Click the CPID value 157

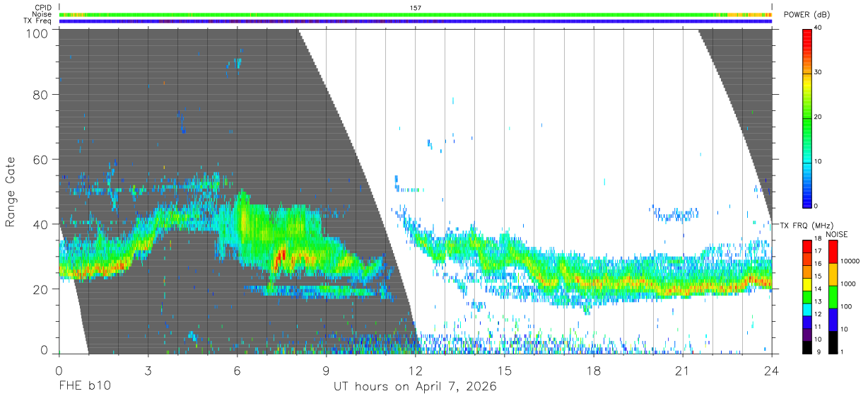(416, 8)
